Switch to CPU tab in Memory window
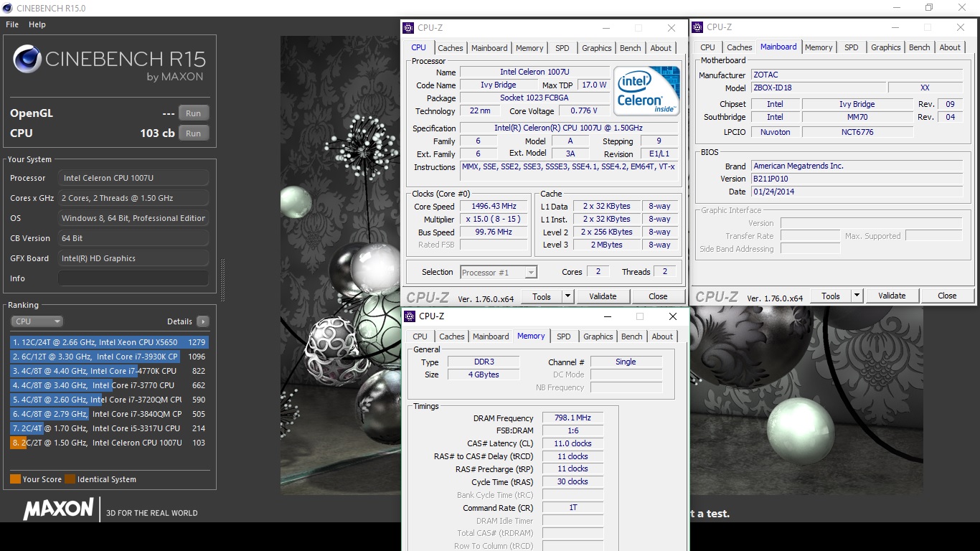The width and height of the screenshot is (980, 551). tap(420, 336)
